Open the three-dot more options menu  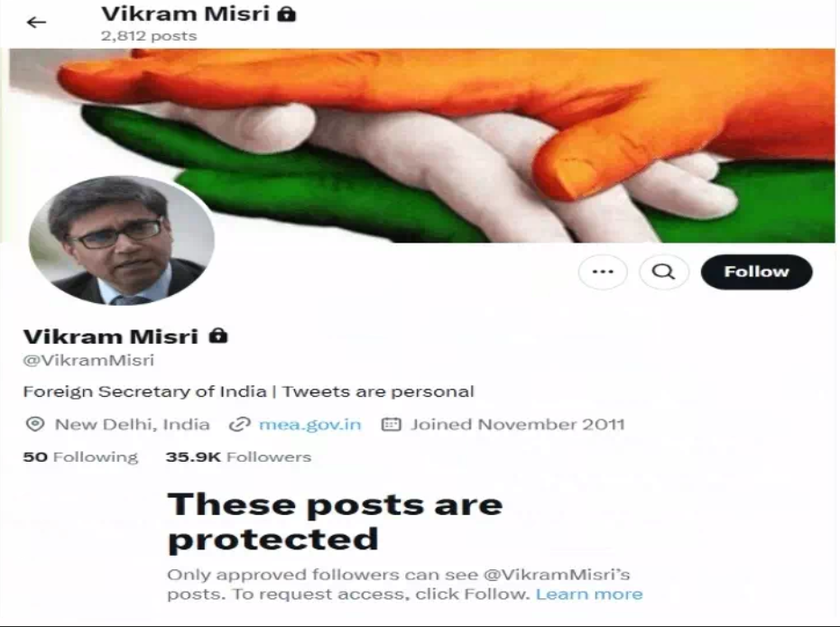(603, 272)
